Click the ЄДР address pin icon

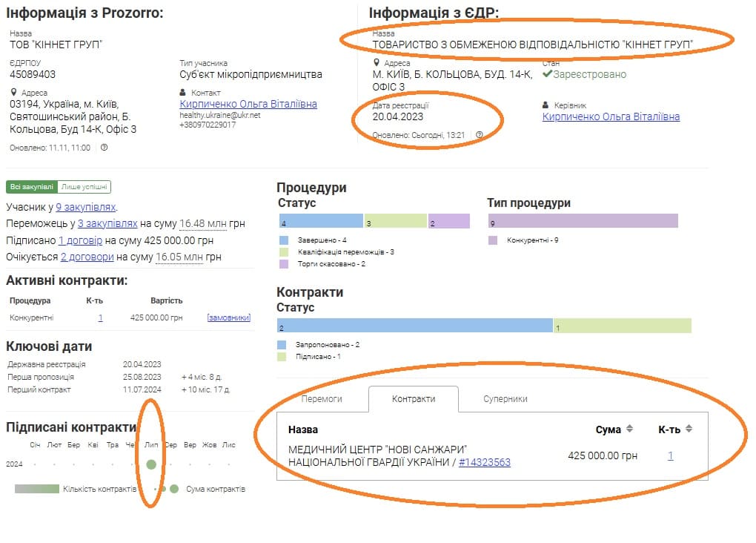coord(377,64)
